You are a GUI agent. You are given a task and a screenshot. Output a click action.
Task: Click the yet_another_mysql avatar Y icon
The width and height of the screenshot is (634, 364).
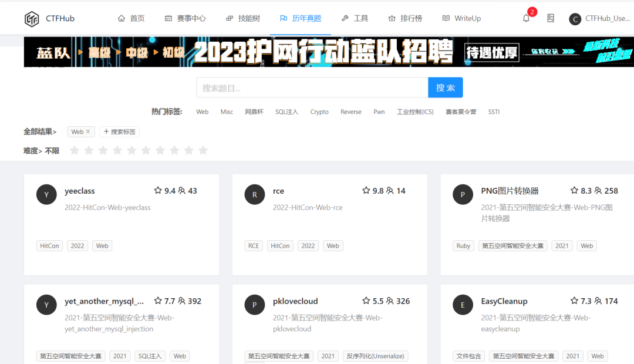click(x=46, y=305)
